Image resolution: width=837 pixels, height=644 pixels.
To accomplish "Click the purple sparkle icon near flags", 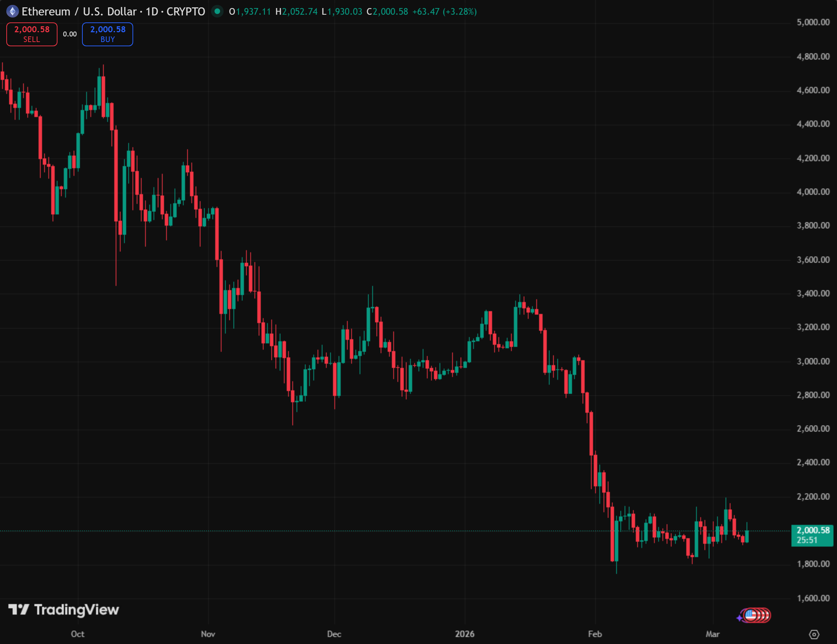I will click(x=739, y=618).
